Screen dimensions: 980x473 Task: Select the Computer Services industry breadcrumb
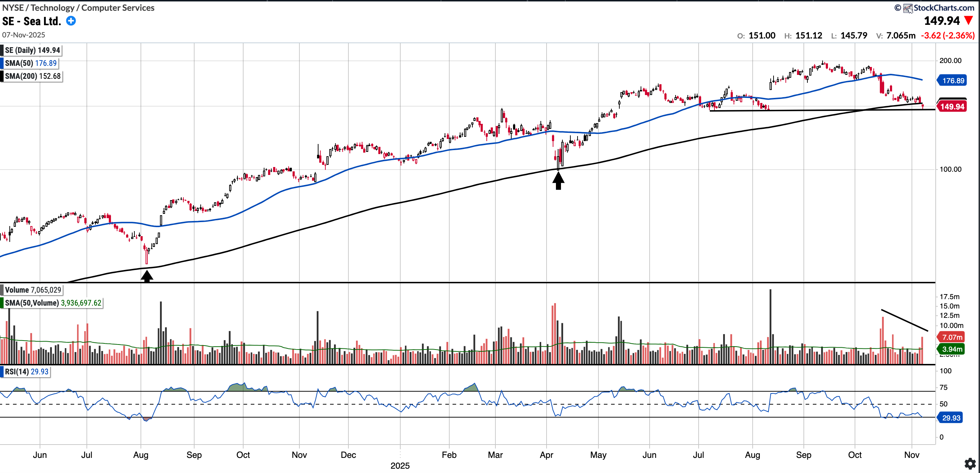click(x=118, y=8)
